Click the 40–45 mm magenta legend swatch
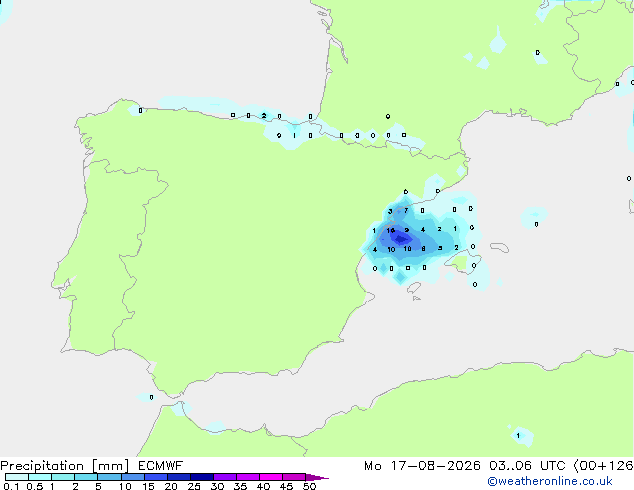This screenshot has height=490, width=634. 271,477
